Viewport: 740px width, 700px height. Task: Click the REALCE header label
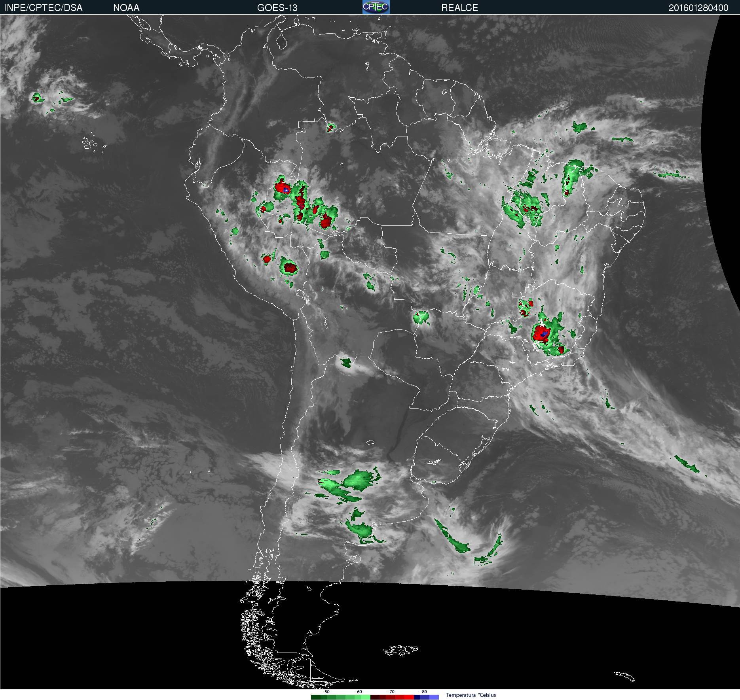coord(459,8)
